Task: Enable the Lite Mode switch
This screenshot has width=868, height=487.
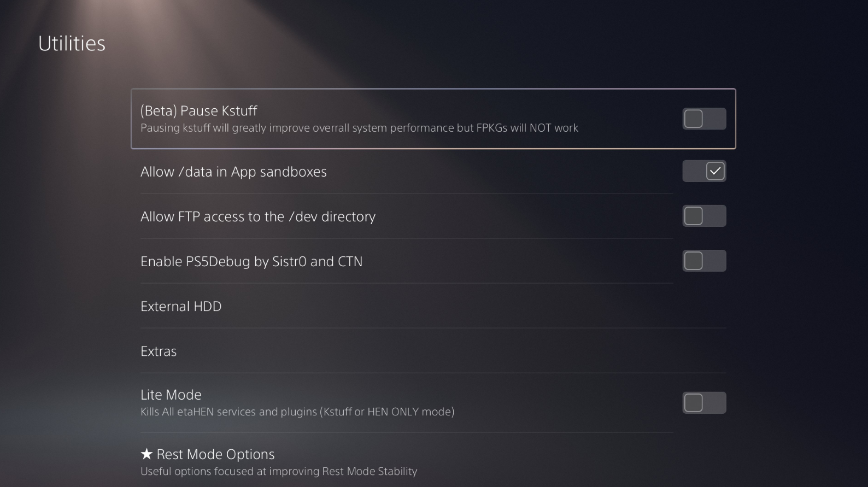Action: tap(704, 403)
